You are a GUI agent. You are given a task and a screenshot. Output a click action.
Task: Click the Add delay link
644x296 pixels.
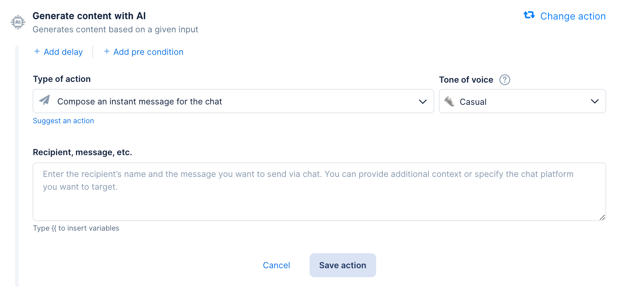click(x=63, y=52)
